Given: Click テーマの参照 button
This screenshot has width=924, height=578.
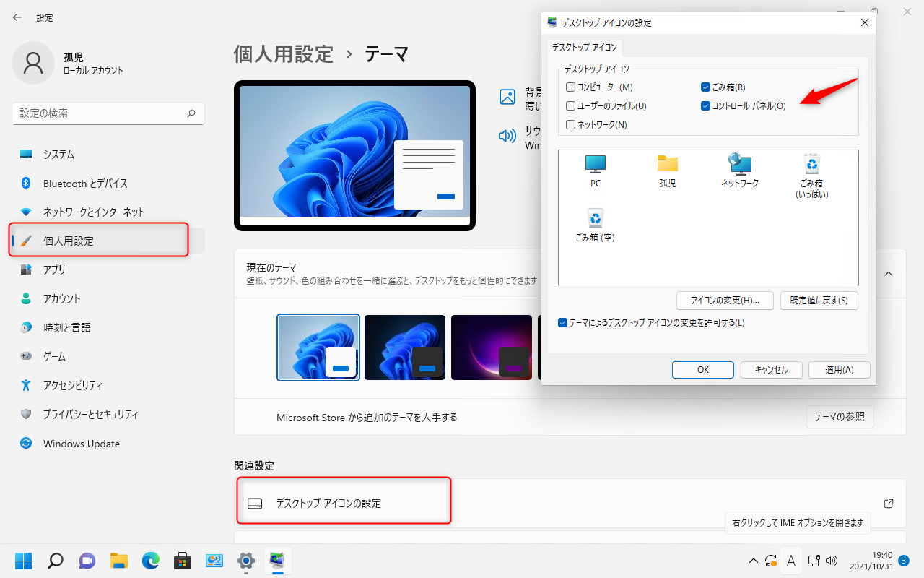Looking at the screenshot, I should (840, 417).
